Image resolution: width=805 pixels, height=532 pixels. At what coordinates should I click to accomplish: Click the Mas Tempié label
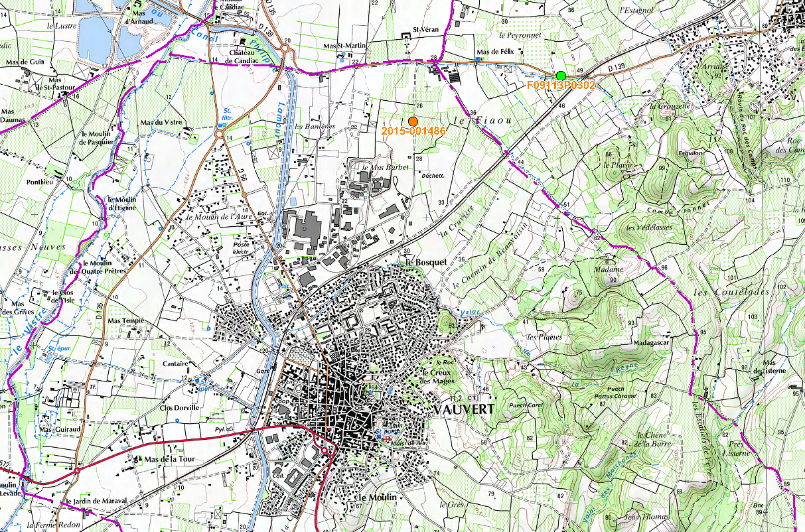click(125, 320)
